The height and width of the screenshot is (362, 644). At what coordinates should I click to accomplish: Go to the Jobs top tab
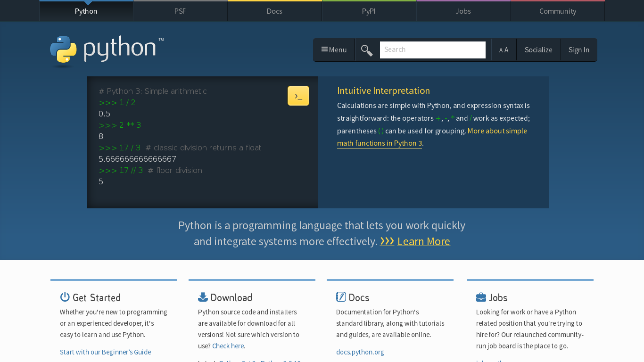pyautogui.click(x=463, y=11)
